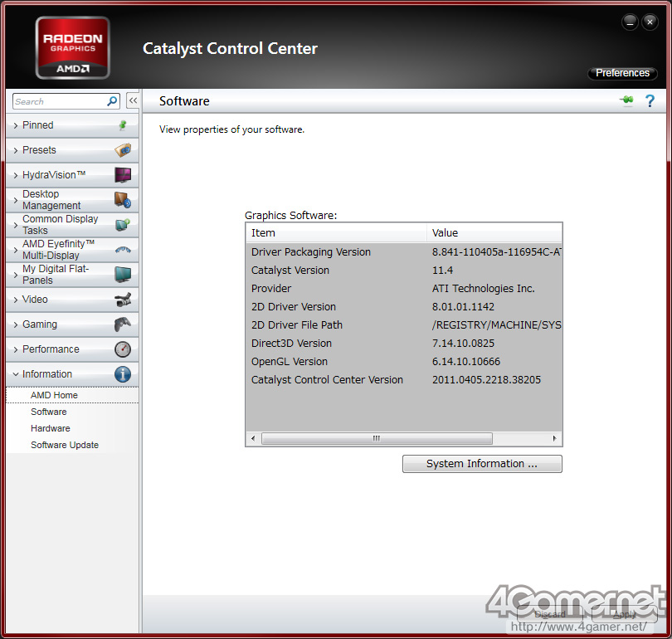Image resolution: width=672 pixels, height=639 pixels.
Task: Select the 2D Driver File Path label
Action: pyautogui.click(x=296, y=325)
